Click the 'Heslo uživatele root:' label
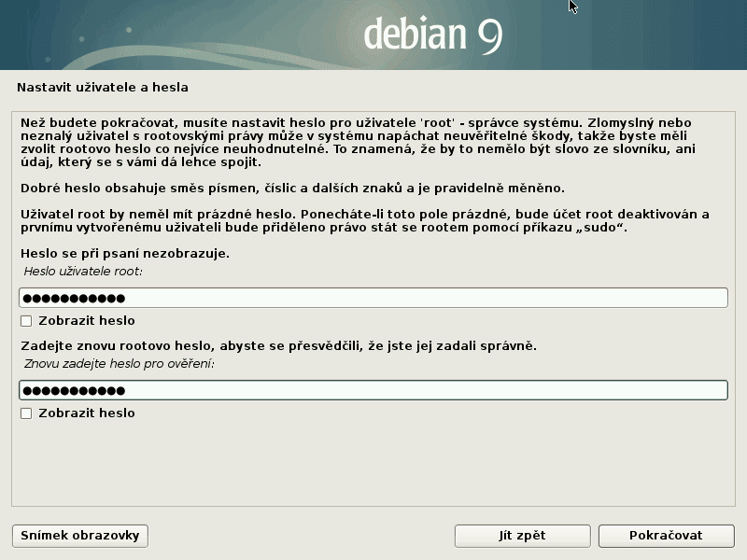The width and height of the screenshot is (747, 560). pos(83,272)
